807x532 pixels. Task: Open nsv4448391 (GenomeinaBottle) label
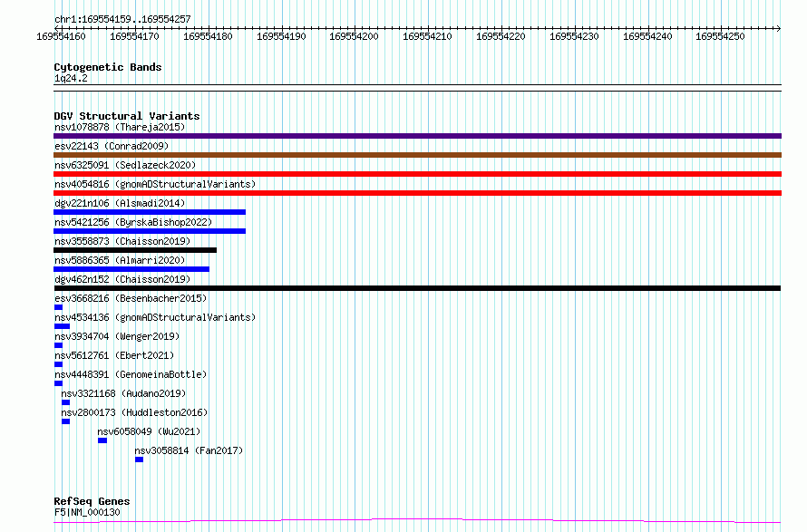(x=131, y=374)
